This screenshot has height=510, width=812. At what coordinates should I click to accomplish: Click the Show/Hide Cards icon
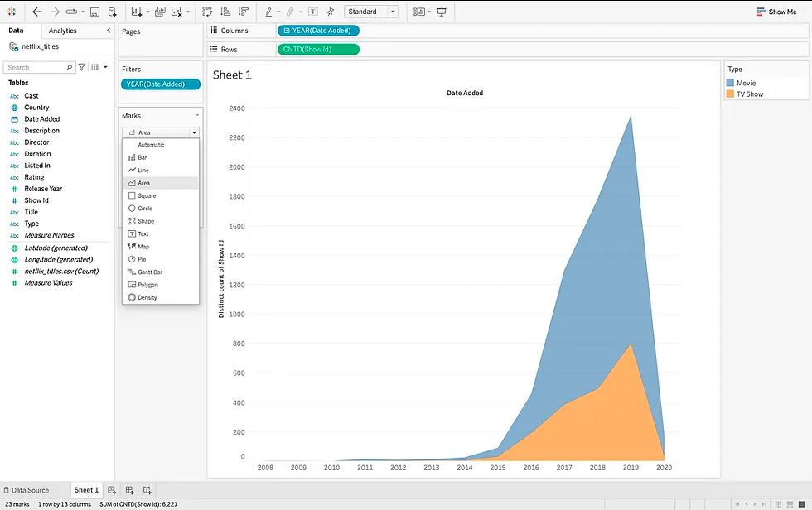click(419, 12)
